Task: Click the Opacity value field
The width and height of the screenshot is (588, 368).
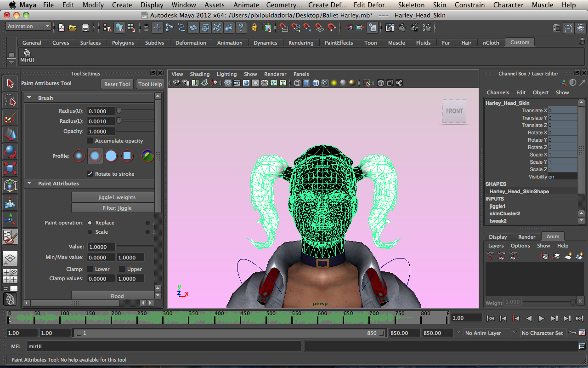Action: [101, 131]
